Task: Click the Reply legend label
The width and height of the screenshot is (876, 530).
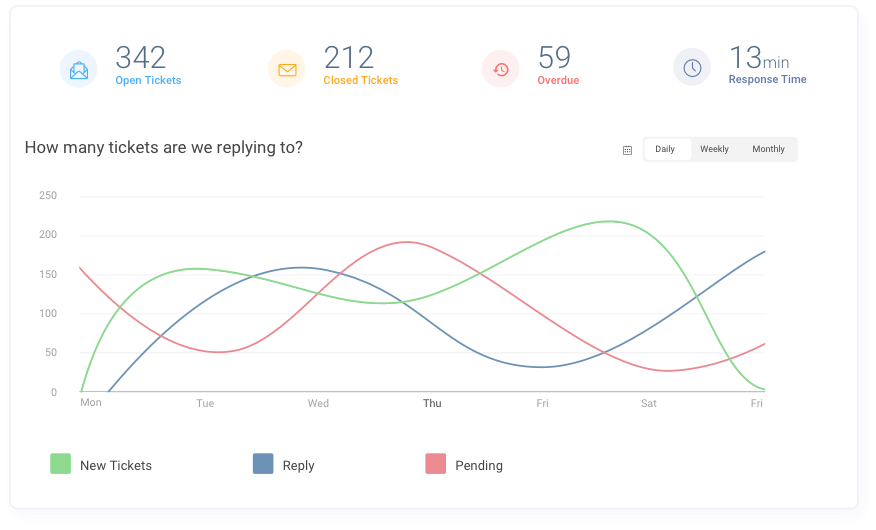Action: pyautogui.click(x=299, y=465)
